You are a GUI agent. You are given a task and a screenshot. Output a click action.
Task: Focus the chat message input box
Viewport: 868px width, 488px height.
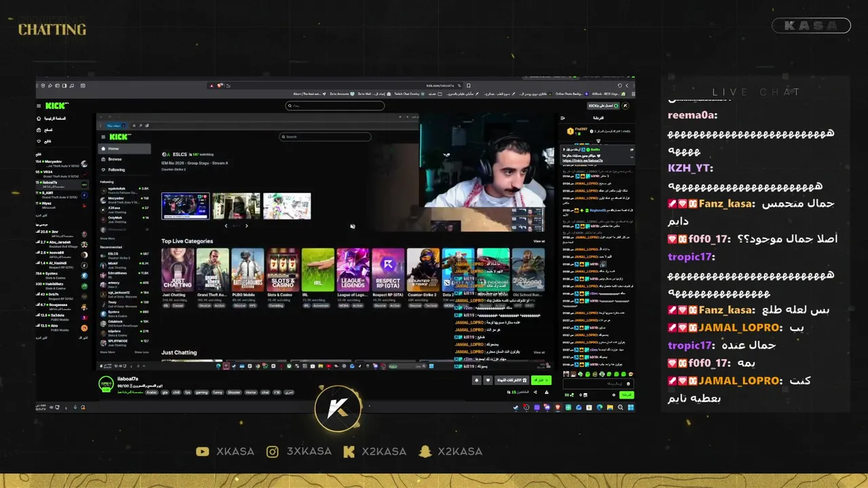[x=598, y=384]
